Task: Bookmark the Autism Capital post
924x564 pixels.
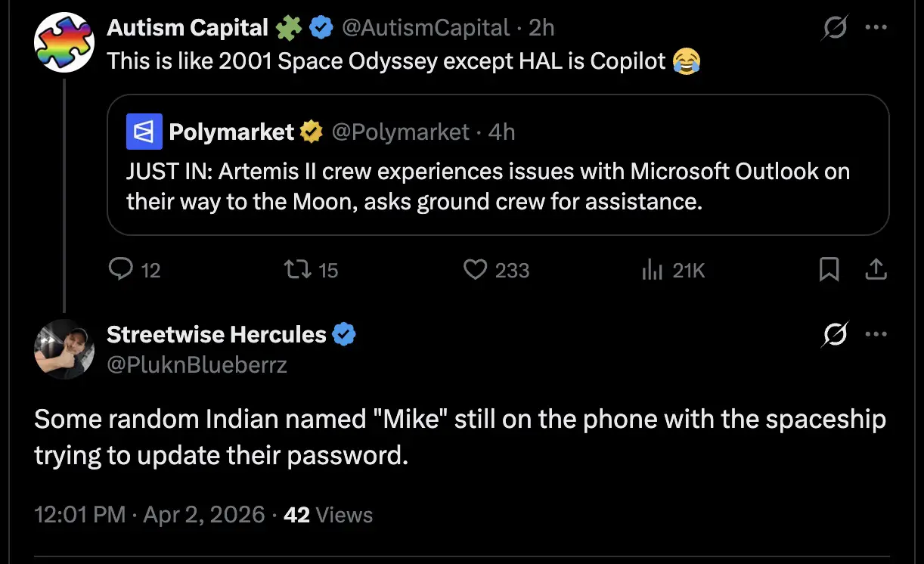Action: pyautogui.click(x=829, y=269)
